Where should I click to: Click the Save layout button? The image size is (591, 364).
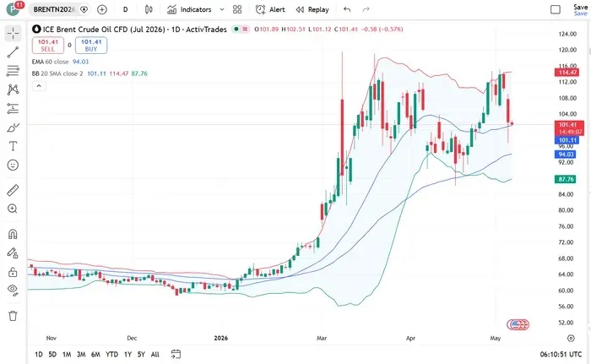point(581,10)
